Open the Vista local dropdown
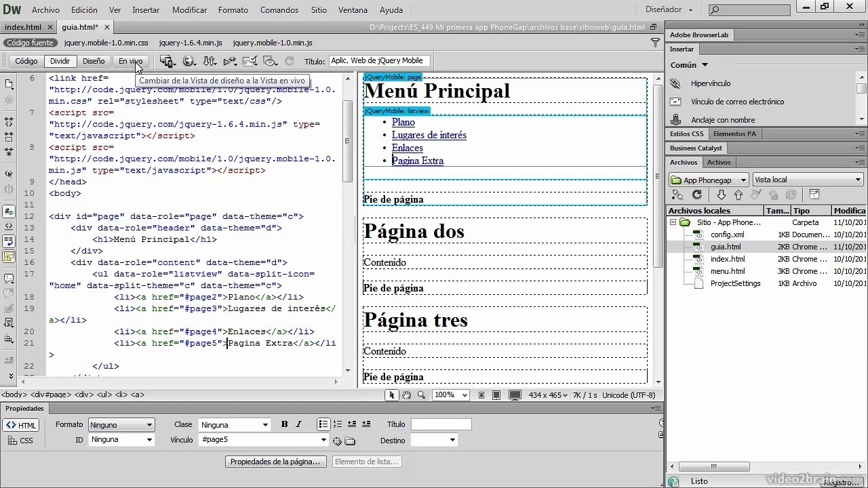Screen dimensions: 868x488 tap(808, 180)
